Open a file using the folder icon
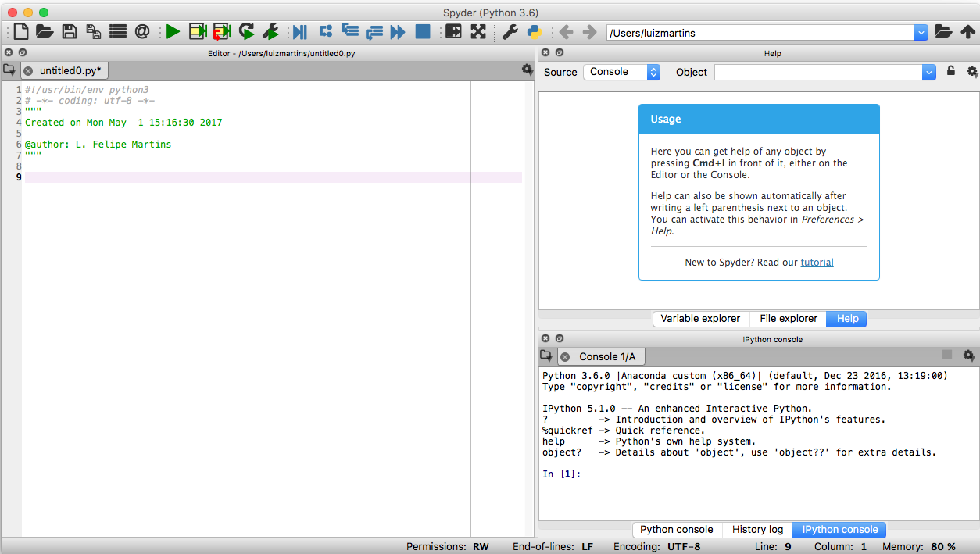The width and height of the screenshot is (980, 554). pos(44,32)
